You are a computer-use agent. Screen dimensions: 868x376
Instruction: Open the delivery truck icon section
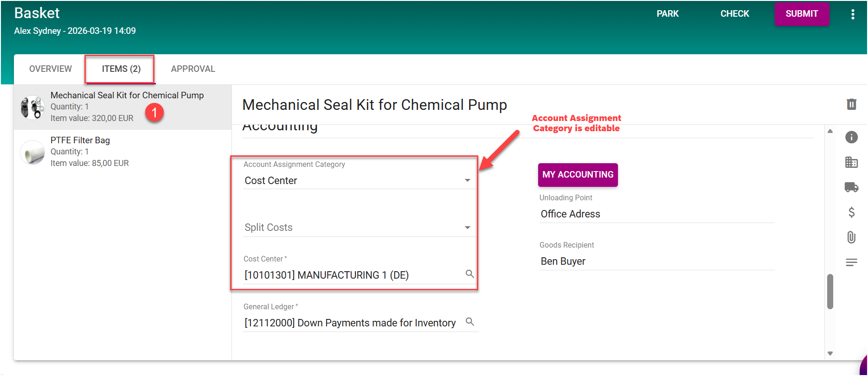click(x=851, y=187)
